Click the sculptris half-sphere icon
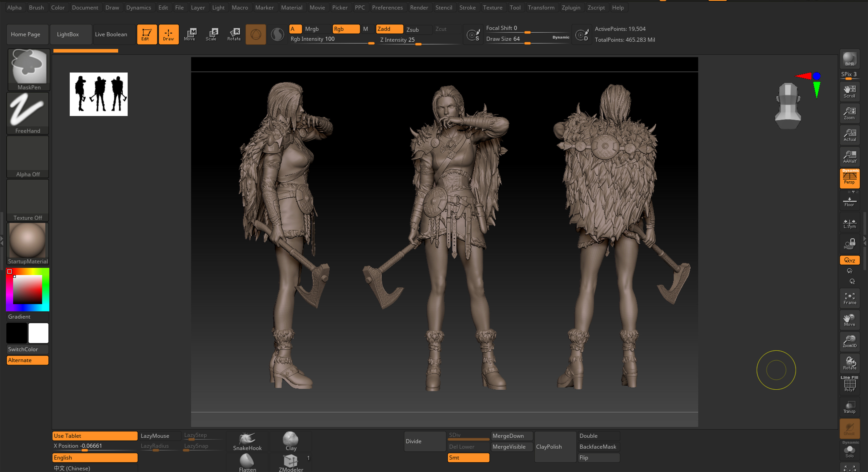This screenshot has height=472, width=868. point(277,34)
